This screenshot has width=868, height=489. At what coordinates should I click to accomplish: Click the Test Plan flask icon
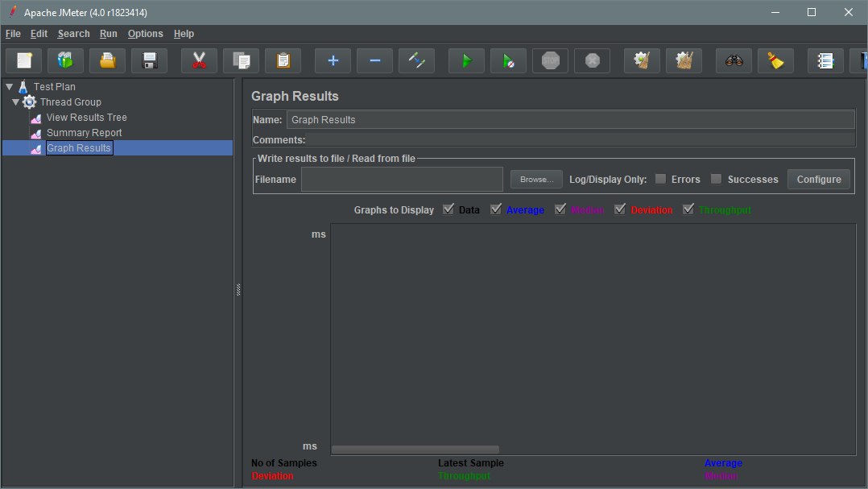pos(23,87)
